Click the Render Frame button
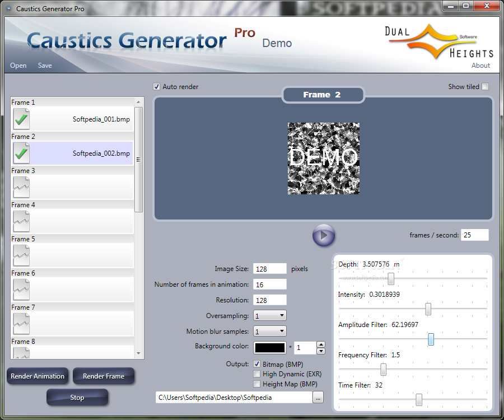Screen dimensions: 504x420 coord(104,376)
